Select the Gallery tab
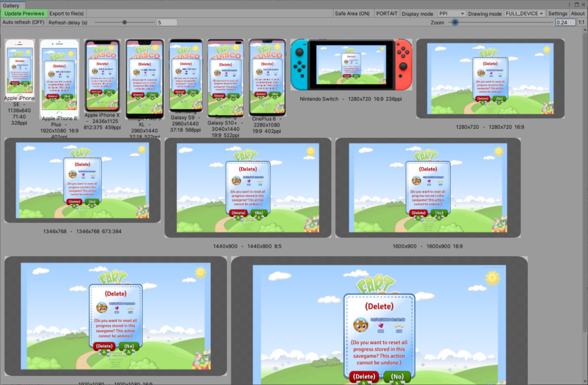The image size is (588, 385). pyautogui.click(x=11, y=5)
